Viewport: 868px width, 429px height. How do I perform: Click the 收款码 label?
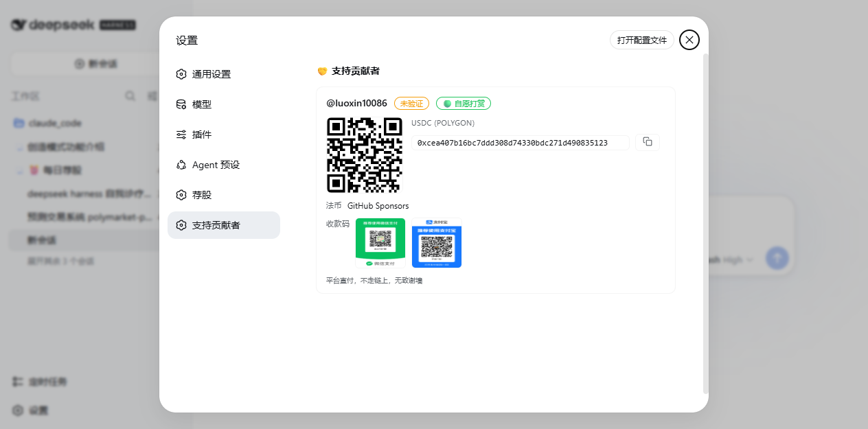pos(338,224)
